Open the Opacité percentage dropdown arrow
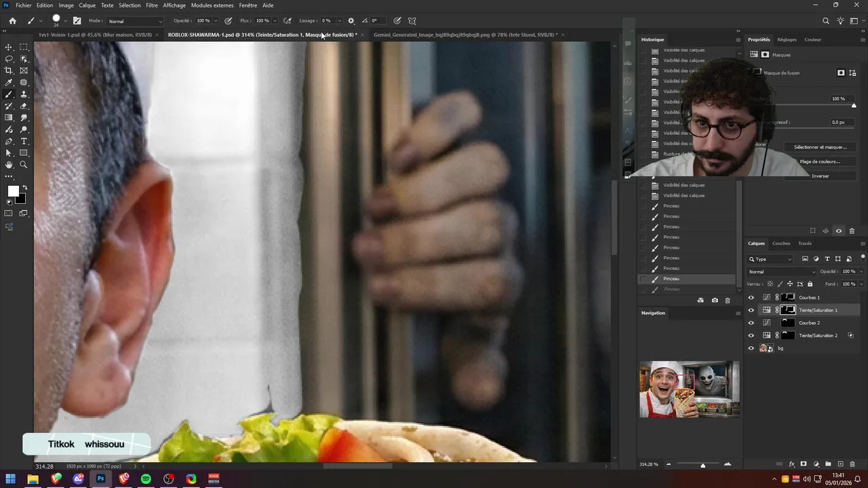 click(x=216, y=21)
